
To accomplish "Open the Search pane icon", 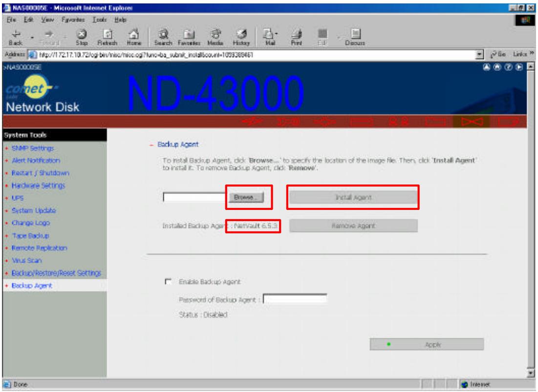I will [163, 37].
